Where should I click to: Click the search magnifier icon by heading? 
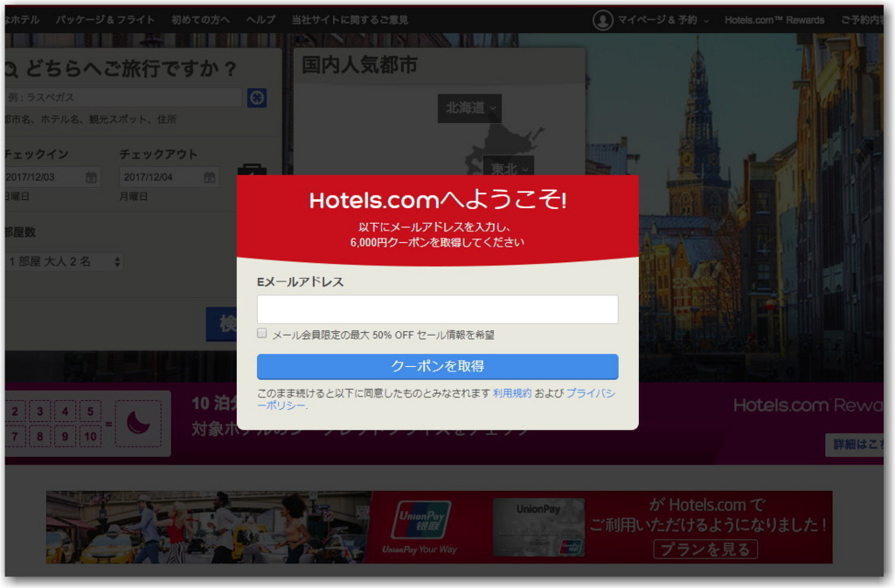pos(11,70)
